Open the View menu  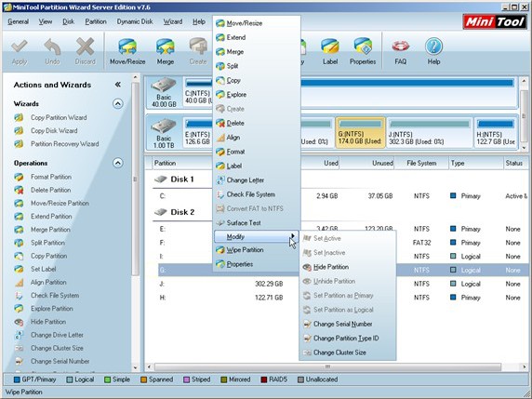46,21
